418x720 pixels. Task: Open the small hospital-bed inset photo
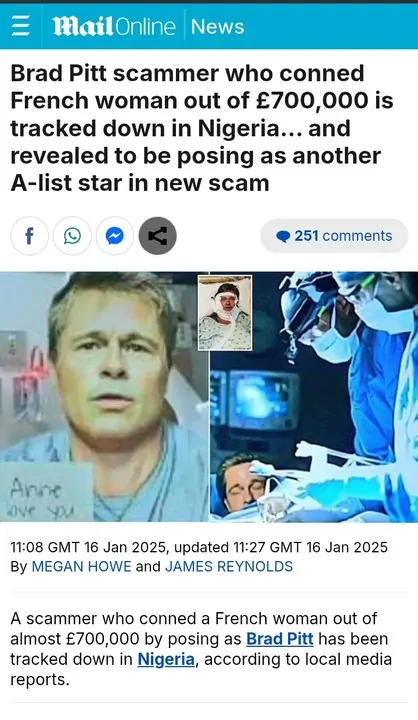click(x=225, y=313)
